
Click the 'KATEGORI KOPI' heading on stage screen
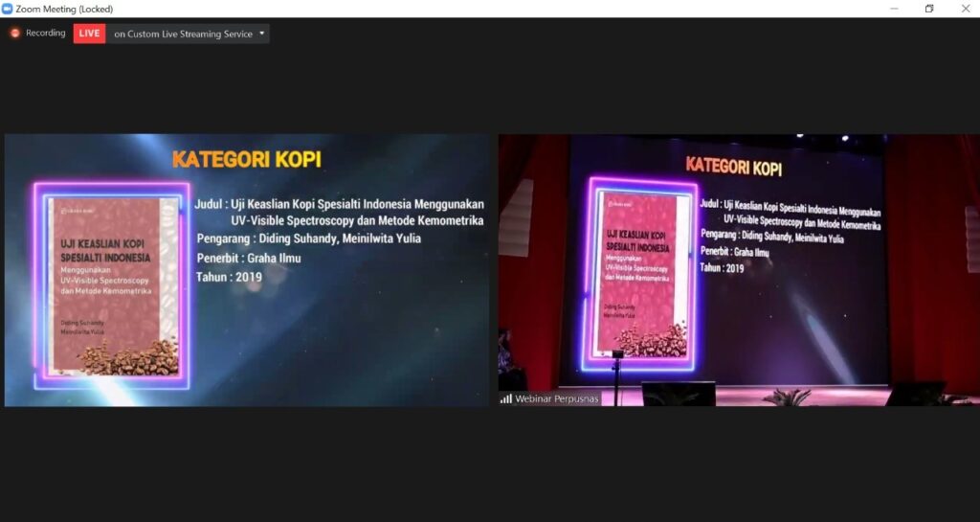point(733,168)
